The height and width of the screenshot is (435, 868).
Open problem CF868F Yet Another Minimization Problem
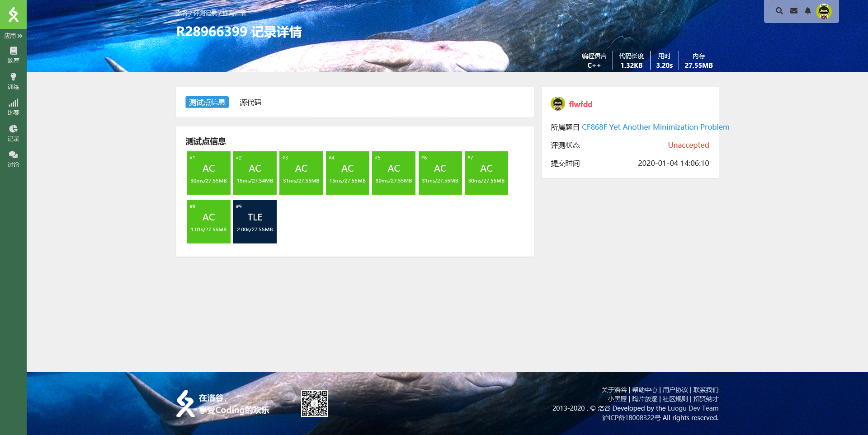655,127
